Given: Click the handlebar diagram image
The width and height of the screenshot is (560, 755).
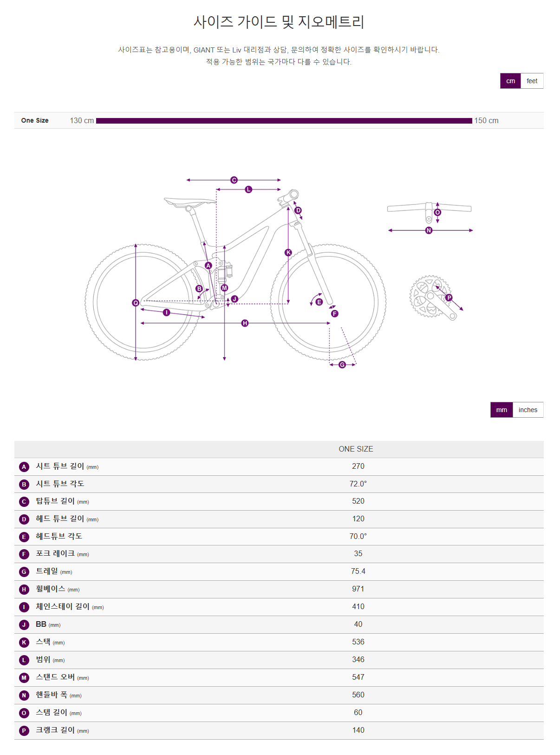Looking at the screenshot, I should point(429,209).
